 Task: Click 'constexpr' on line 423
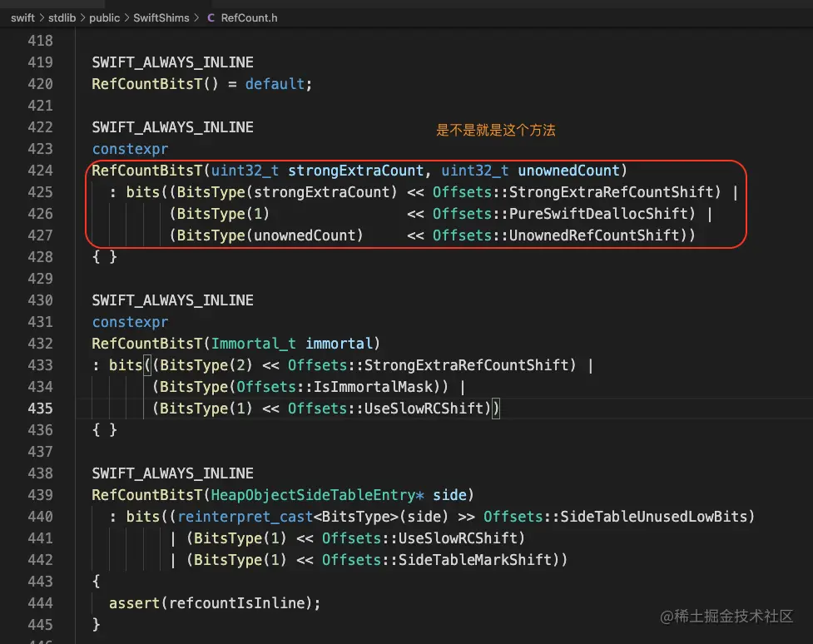(x=130, y=149)
